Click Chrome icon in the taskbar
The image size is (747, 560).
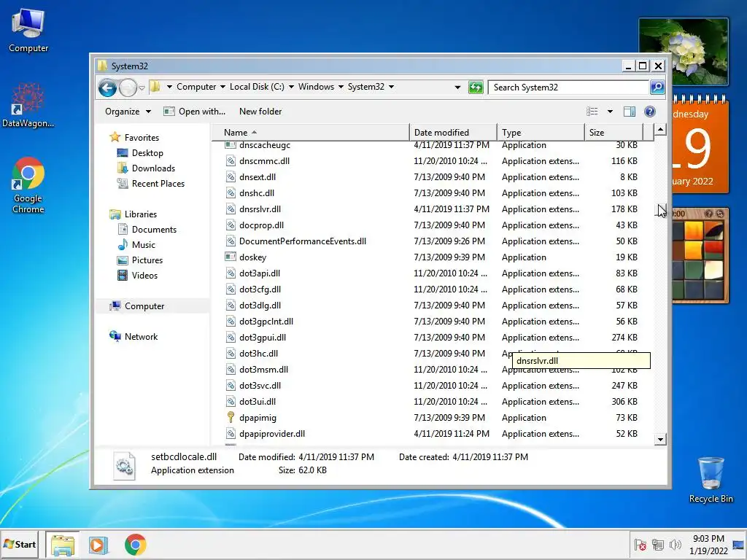(135, 545)
